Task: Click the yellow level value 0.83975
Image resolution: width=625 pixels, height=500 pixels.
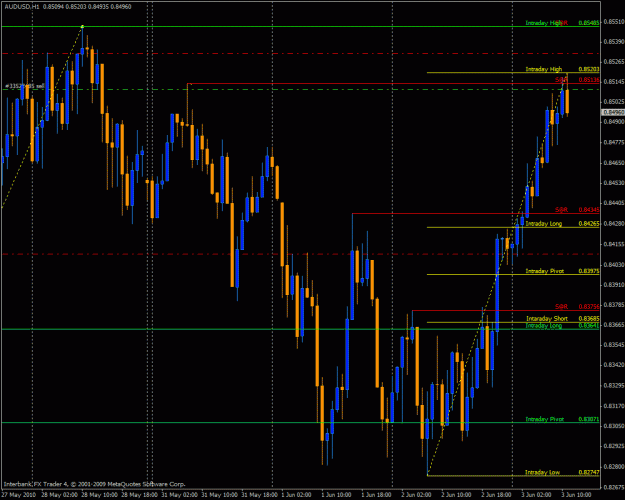Action: 589,271
